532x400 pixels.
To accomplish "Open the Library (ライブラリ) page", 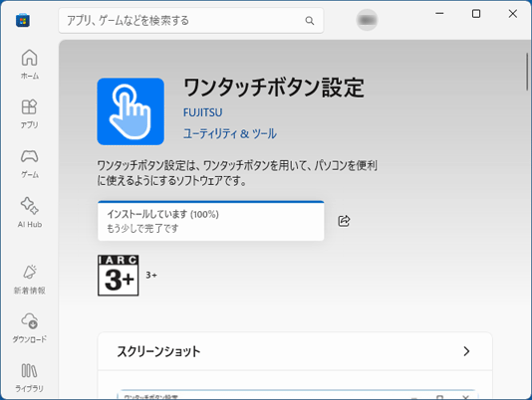I will (30, 378).
